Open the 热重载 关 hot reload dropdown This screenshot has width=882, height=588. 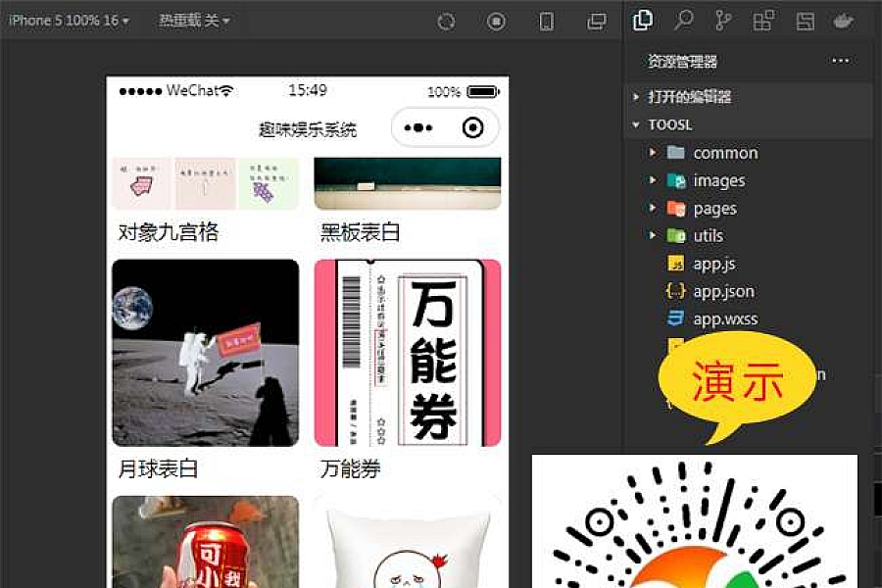[194, 21]
